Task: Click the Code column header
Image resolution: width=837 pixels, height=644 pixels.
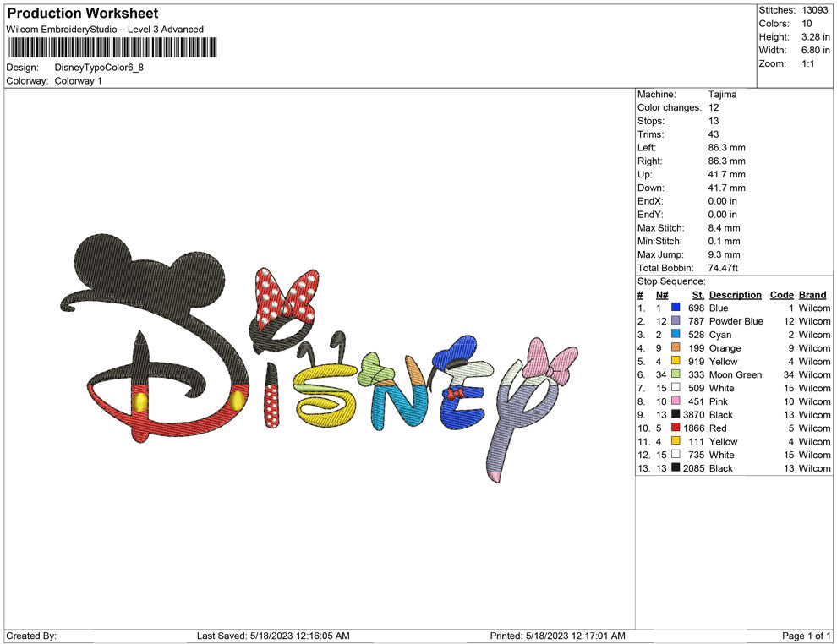Action: 781,294
